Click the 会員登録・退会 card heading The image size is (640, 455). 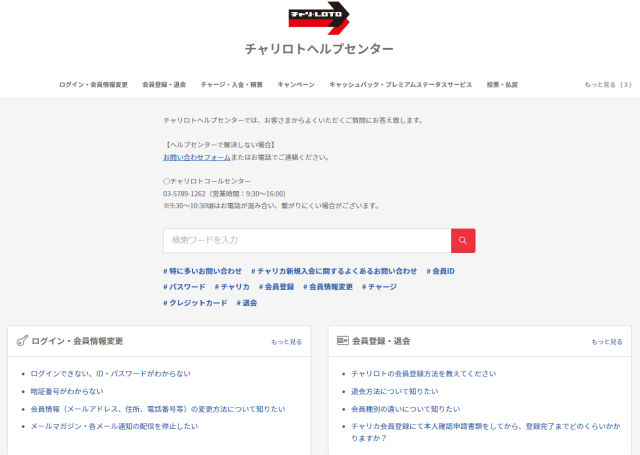click(x=381, y=341)
